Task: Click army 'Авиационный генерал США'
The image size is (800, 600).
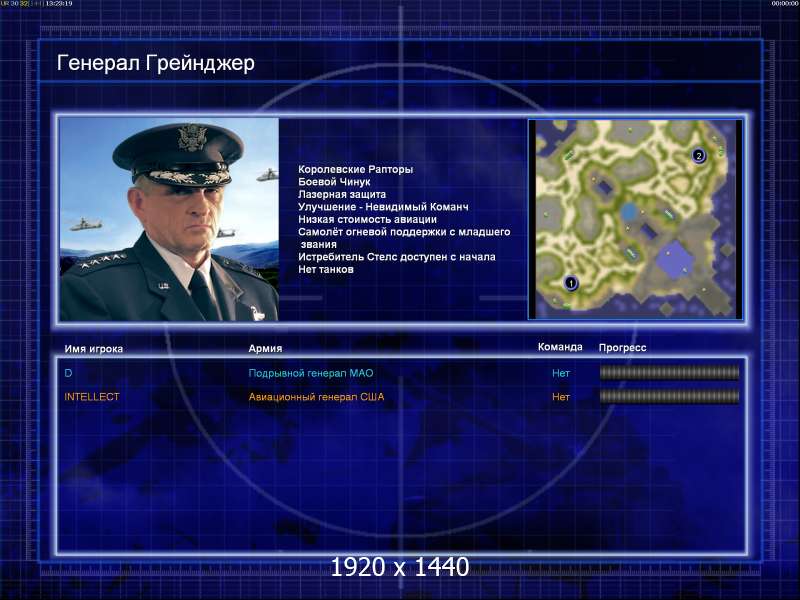Action: tap(316, 396)
